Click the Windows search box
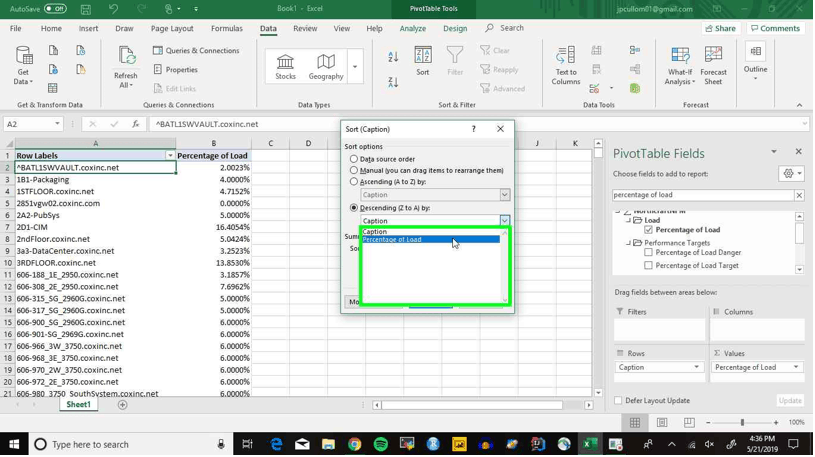The width and height of the screenshot is (815, 457). (130, 445)
